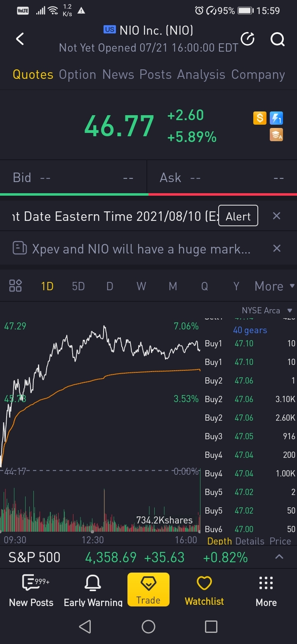Tap the orange stacked layers badge
The image size is (297, 644).
click(x=276, y=135)
